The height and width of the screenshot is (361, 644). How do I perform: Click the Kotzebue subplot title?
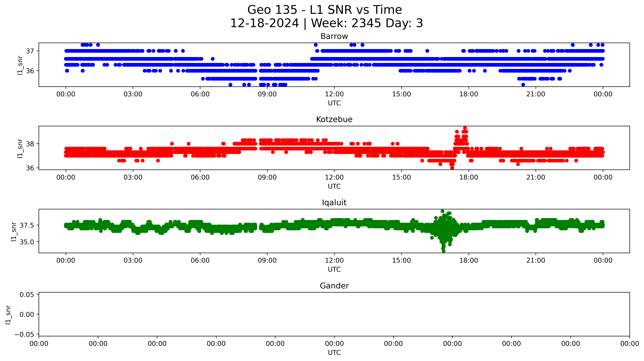tap(334, 119)
